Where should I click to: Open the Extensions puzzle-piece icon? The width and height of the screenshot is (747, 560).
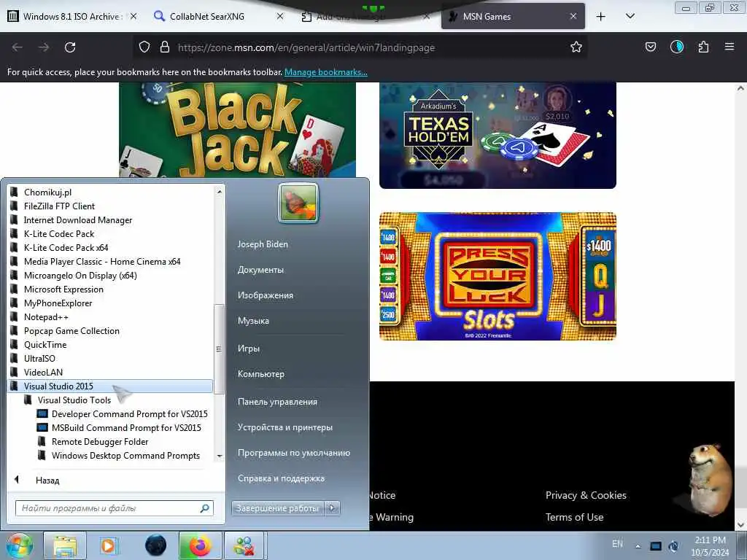coord(703,47)
